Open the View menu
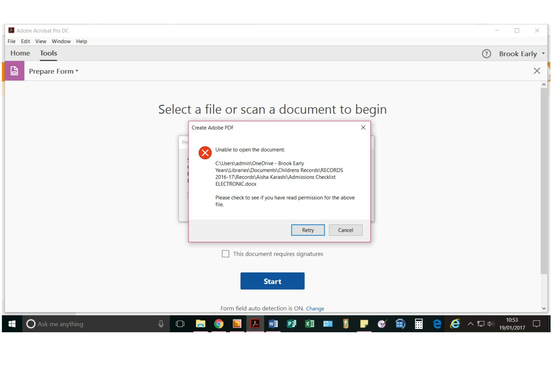This screenshot has width=555, height=392. [41, 41]
